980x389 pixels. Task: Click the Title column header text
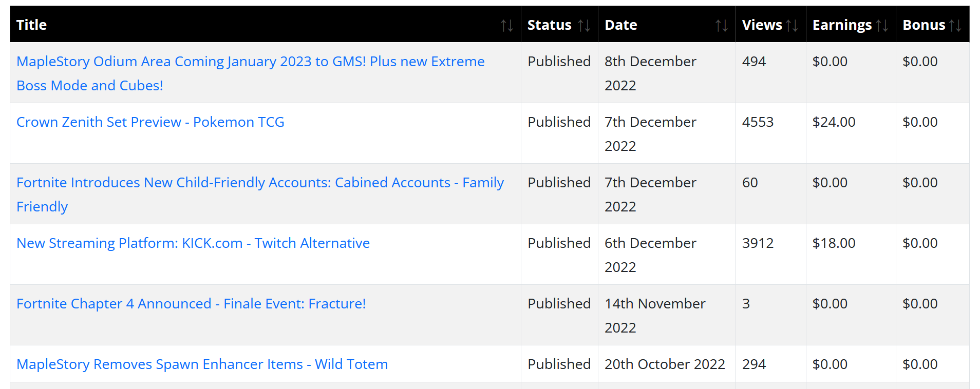[31, 25]
